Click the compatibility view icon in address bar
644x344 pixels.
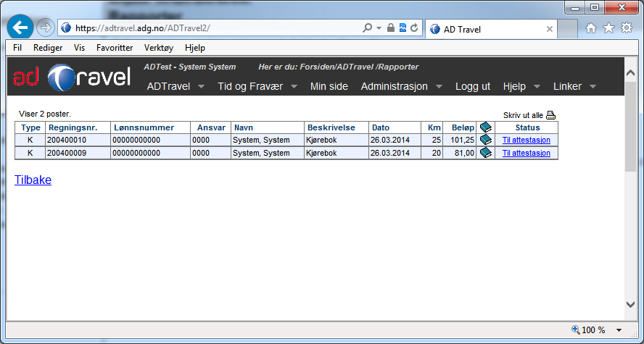pos(402,28)
